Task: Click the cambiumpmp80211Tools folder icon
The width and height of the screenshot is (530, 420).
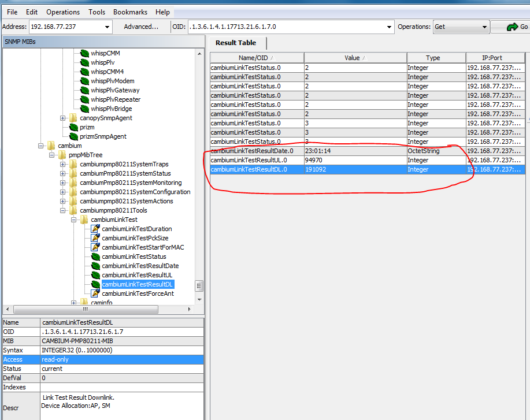Action: tap(73, 210)
